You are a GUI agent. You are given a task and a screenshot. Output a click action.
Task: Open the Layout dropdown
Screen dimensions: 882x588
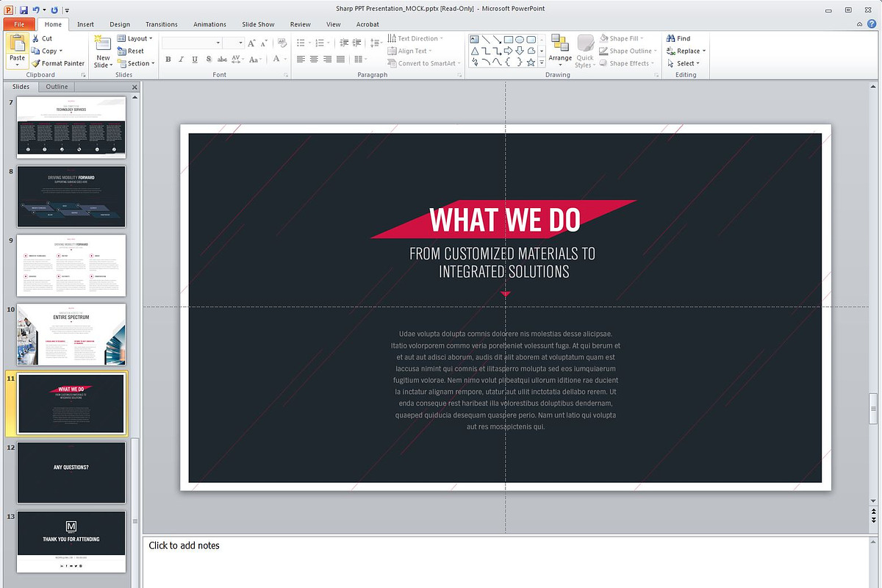[135, 38]
